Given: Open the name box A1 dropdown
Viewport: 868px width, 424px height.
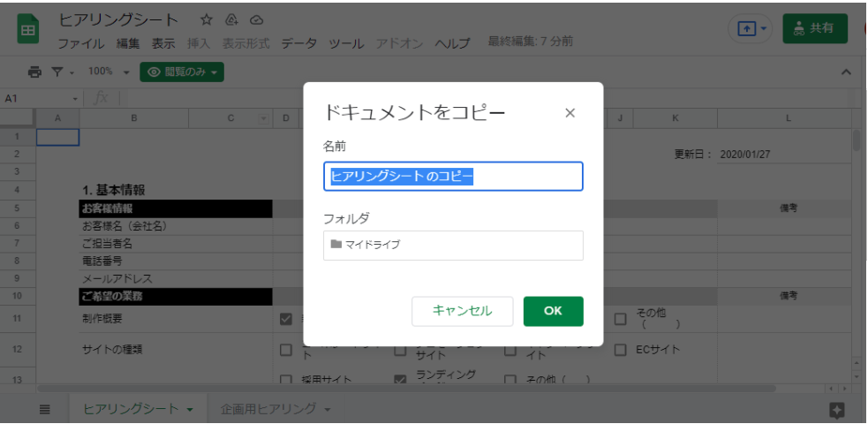Looking at the screenshot, I should (x=75, y=99).
